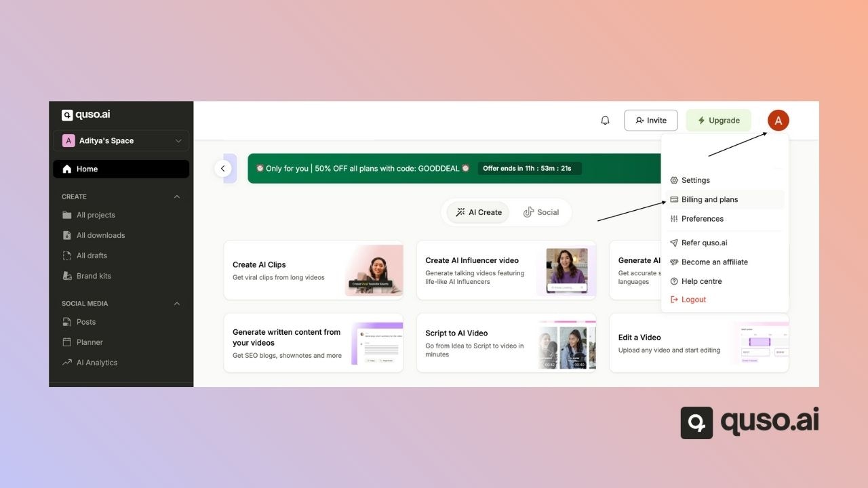868x488 pixels.
Task: Open Billing and plans
Action: [x=724, y=199]
